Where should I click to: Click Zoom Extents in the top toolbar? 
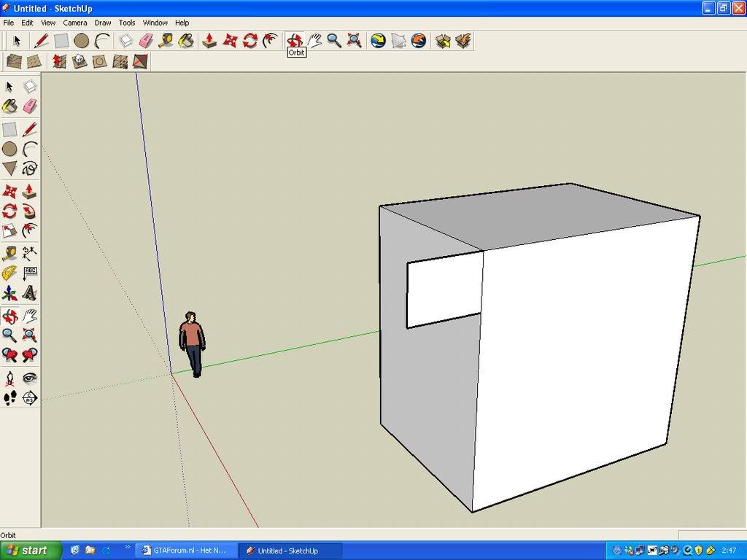[x=354, y=41]
